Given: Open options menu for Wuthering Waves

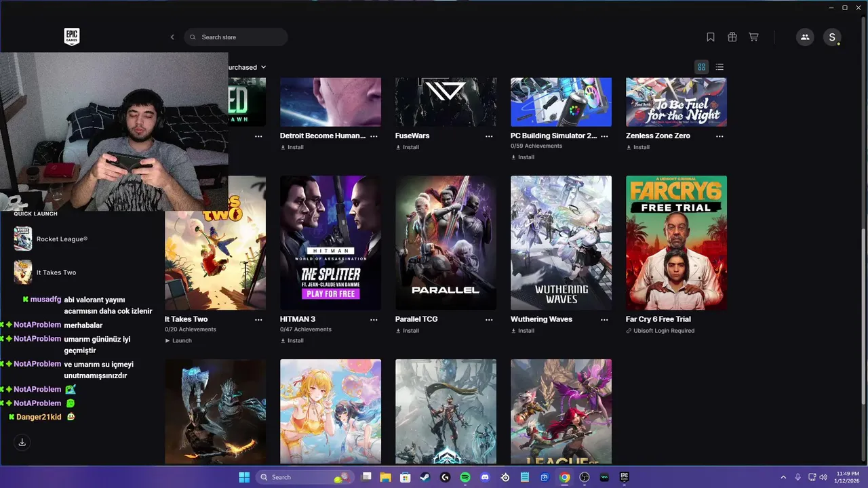Looking at the screenshot, I should 604,320.
